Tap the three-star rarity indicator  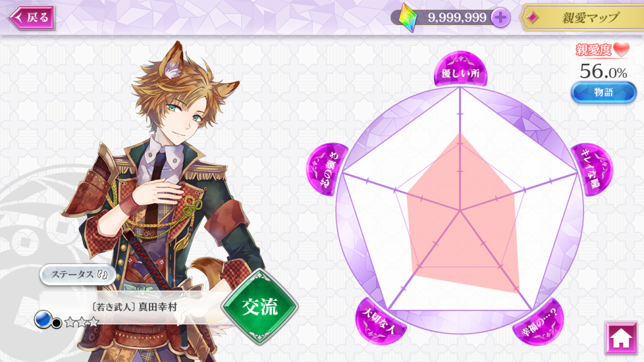pos(82,321)
